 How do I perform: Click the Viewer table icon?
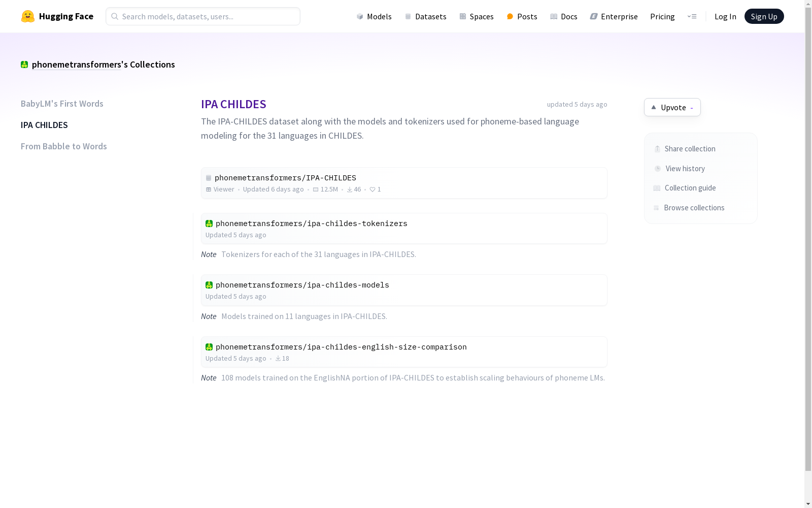pos(209,189)
